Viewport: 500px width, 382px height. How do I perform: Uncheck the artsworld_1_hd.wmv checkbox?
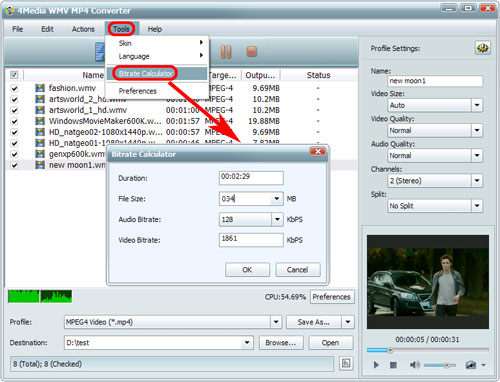point(14,110)
